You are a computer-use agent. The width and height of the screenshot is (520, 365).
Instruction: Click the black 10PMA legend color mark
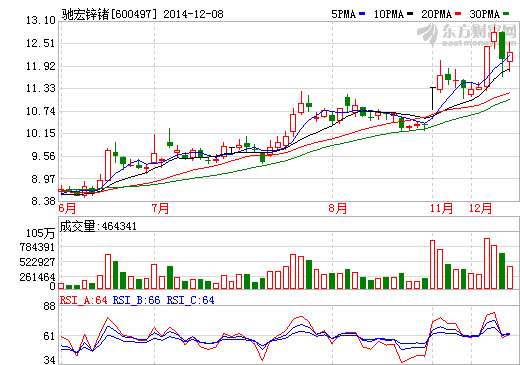[410, 14]
